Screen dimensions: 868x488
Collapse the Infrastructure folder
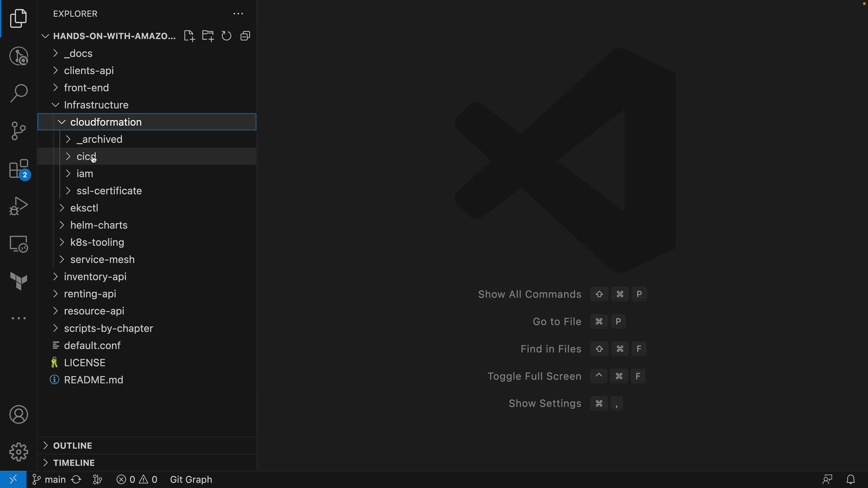point(96,105)
